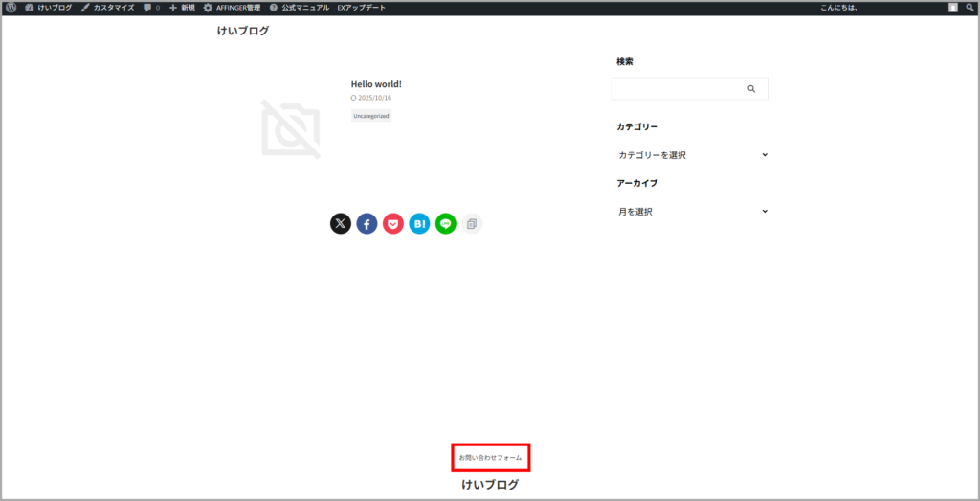Click the WordPress logo in the admin bar

click(11, 8)
